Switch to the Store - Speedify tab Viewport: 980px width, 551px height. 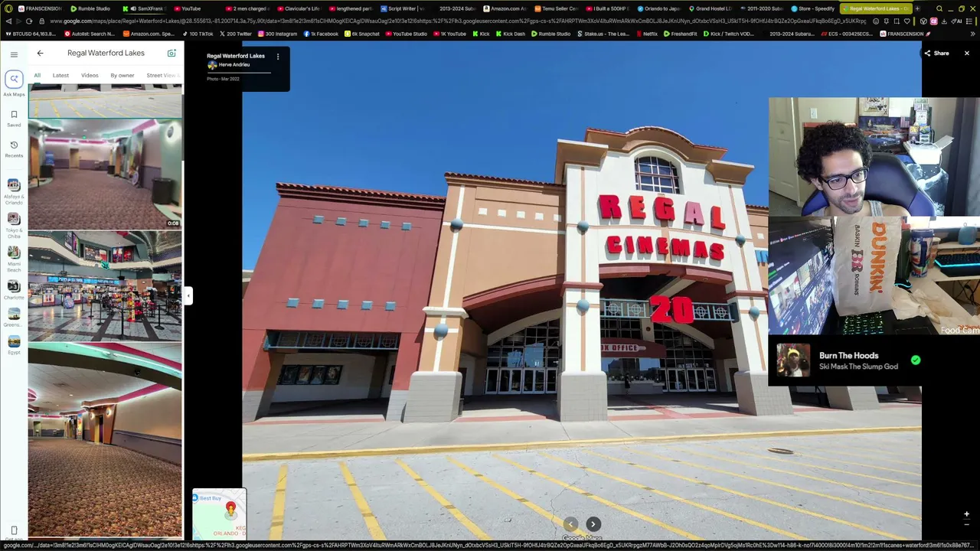tap(813, 8)
